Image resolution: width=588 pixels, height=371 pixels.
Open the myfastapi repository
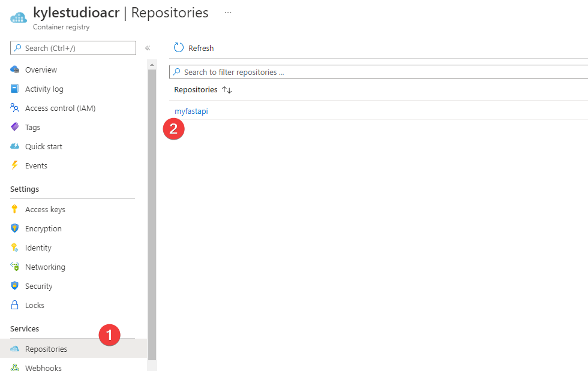(x=191, y=111)
